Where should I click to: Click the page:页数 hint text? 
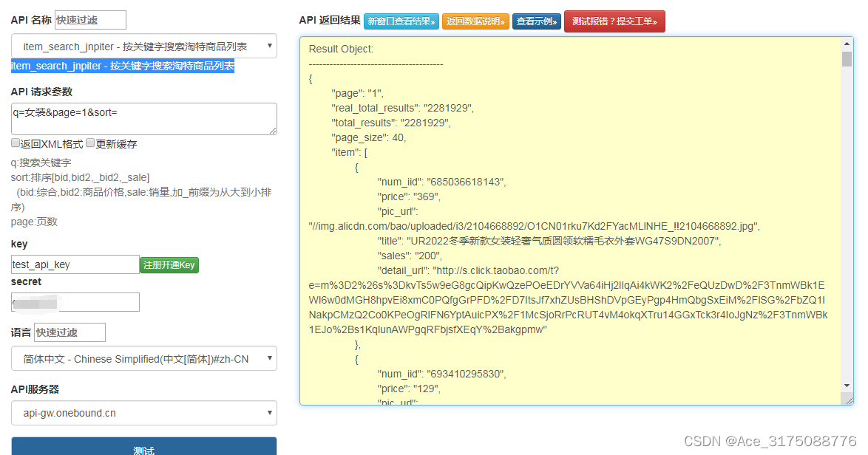coord(34,222)
